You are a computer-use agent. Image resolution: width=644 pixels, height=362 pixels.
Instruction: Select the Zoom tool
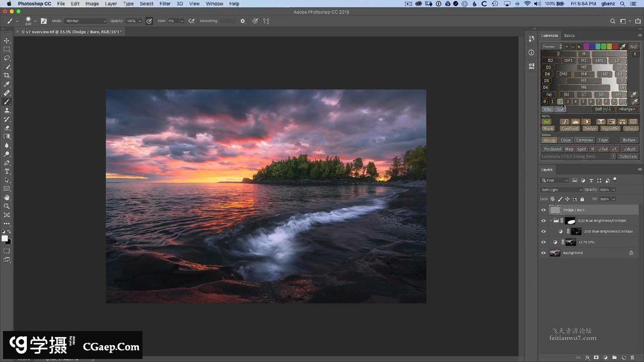click(x=7, y=206)
